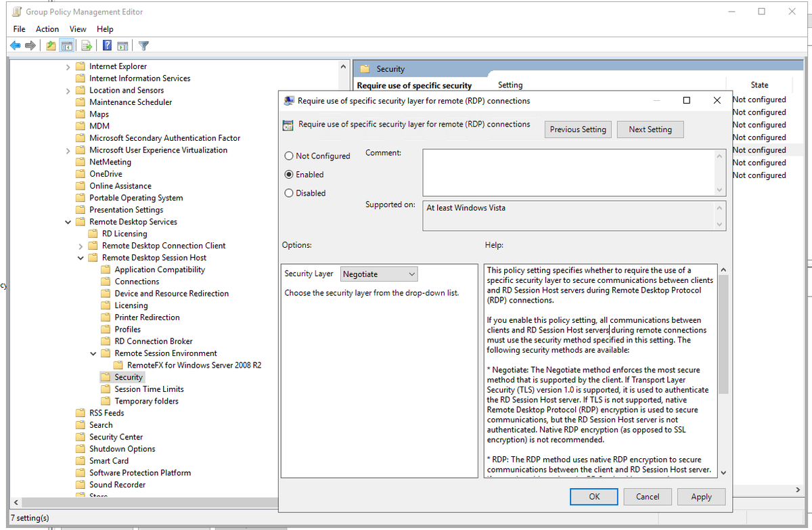812x530 pixels.
Task: Expand the Location and Sensors node
Action: tap(68, 90)
